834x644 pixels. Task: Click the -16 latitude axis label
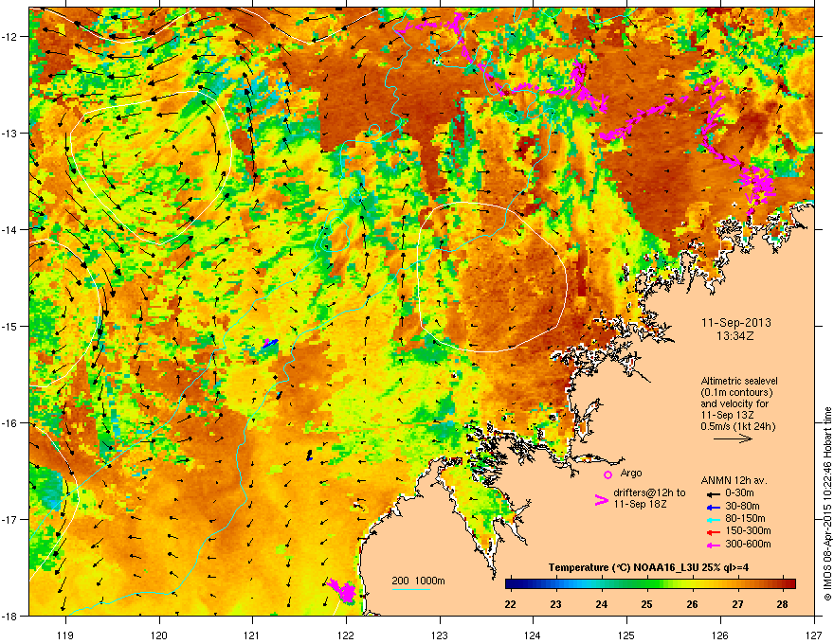[x=9, y=423]
